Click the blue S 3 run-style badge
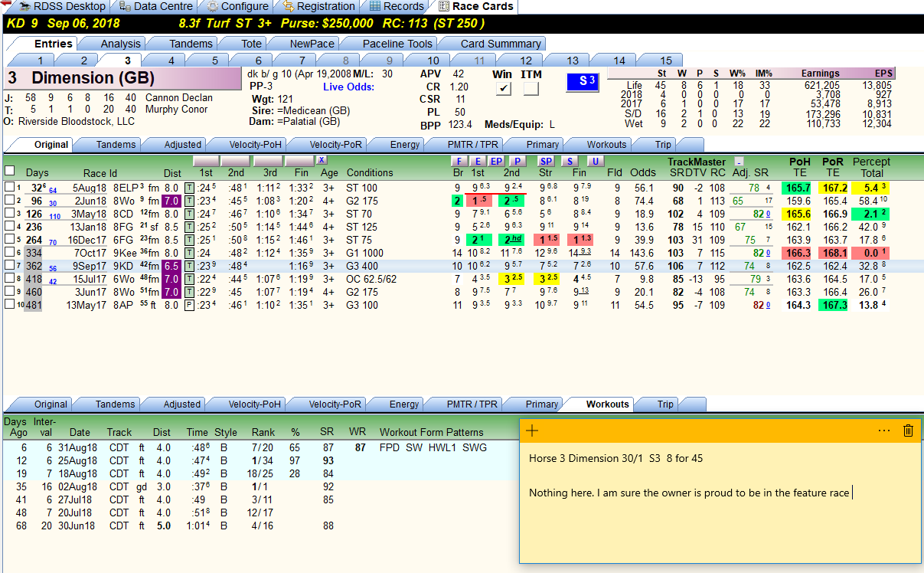The width and height of the screenshot is (924, 573). coord(583,81)
